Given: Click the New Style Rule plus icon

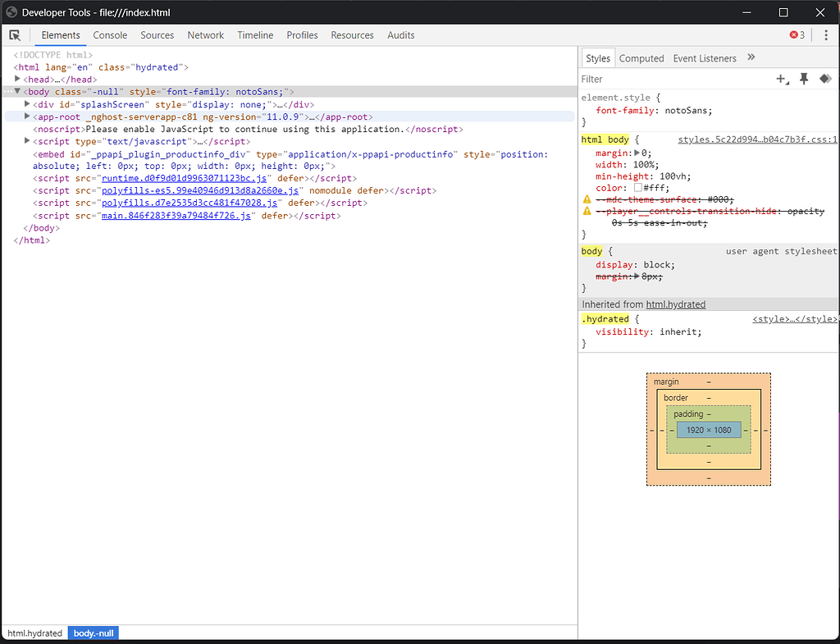Looking at the screenshot, I should [x=781, y=78].
